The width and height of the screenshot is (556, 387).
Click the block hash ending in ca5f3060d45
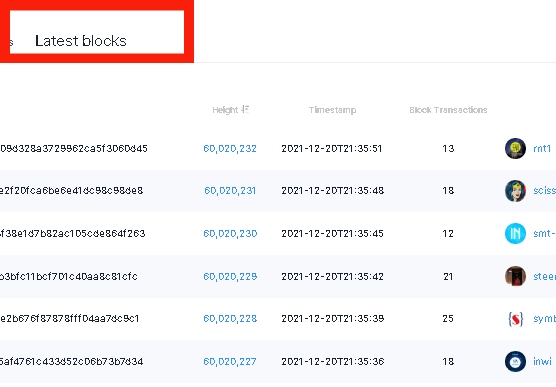pos(74,148)
